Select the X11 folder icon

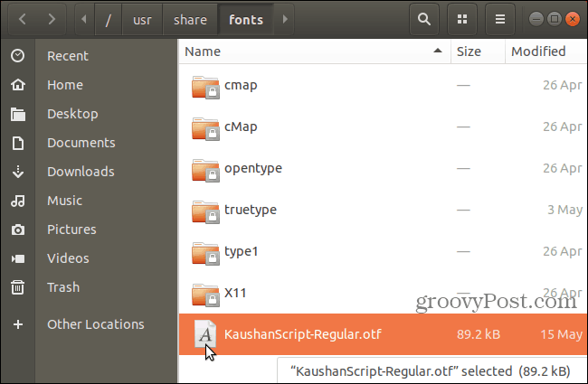tap(205, 295)
